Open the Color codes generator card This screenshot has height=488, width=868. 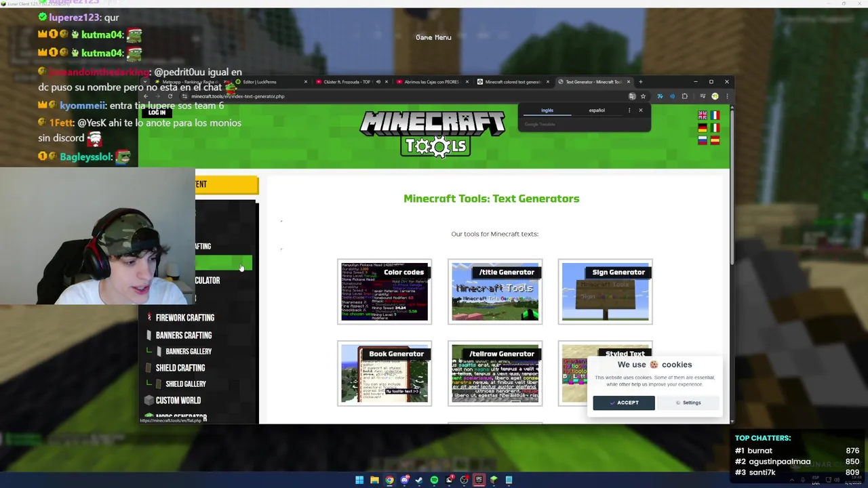coord(384,291)
